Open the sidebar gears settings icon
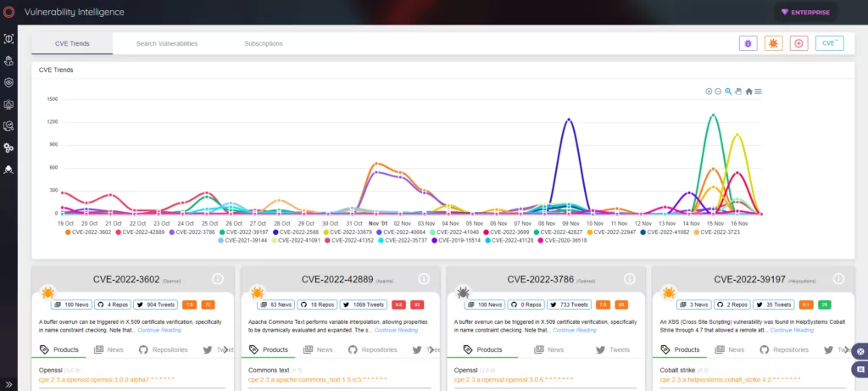Viewport: 868px width, 391px height. 8,148
